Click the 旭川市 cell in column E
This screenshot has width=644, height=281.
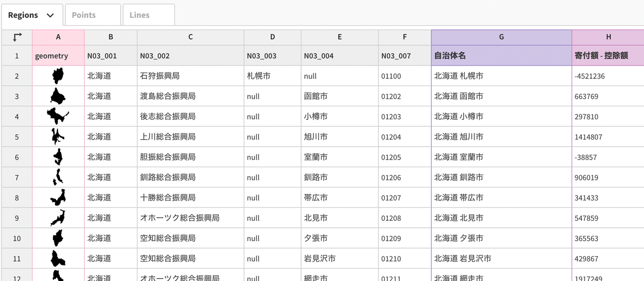(340, 136)
